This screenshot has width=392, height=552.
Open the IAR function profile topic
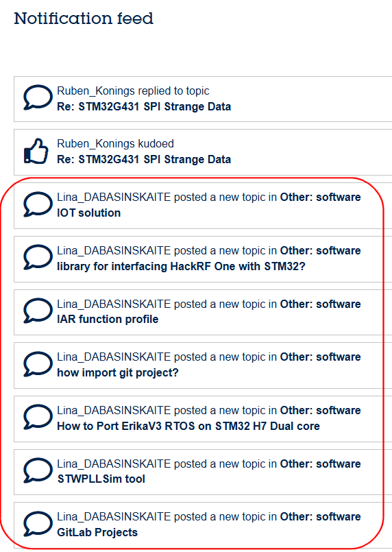coord(108,319)
